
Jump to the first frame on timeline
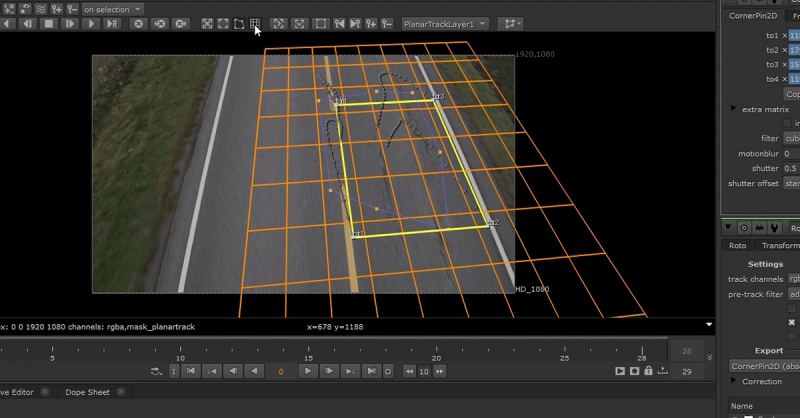(x=189, y=371)
